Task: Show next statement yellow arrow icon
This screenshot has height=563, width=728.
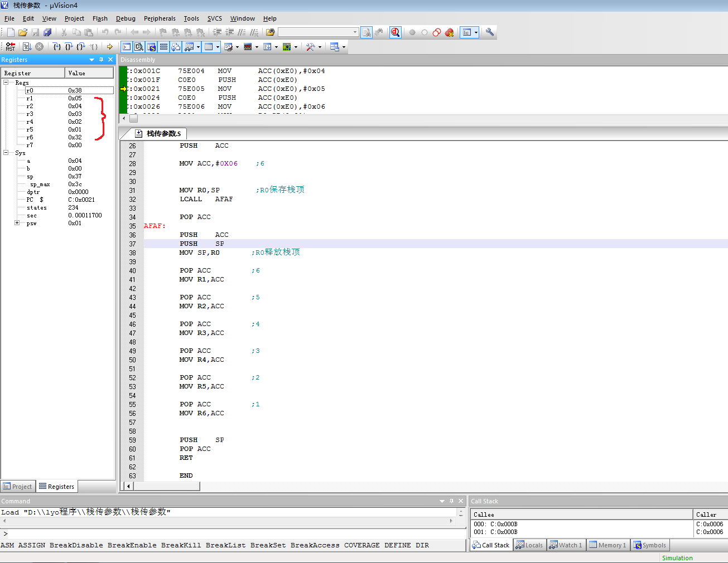Action: click(x=110, y=47)
